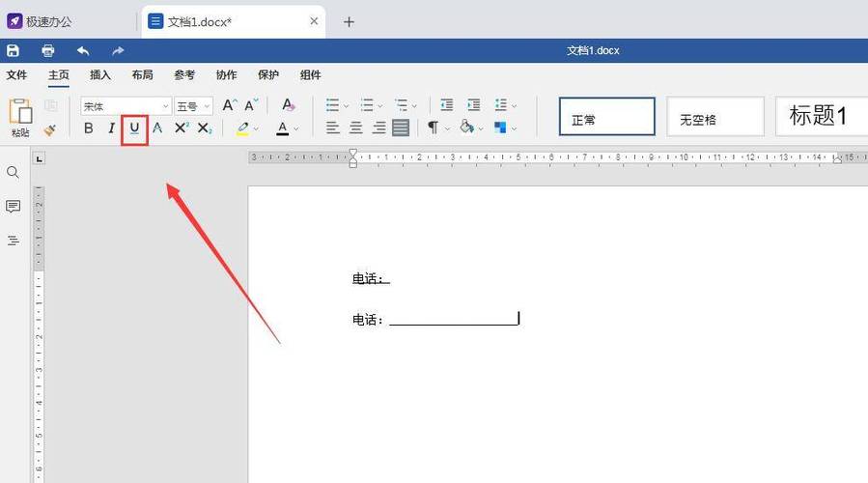Toggle Underline formatting

click(x=134, y=129)
